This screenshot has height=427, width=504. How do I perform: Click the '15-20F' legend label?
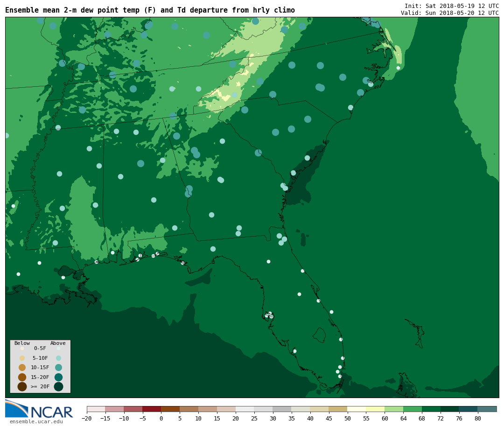(x=40, y=377)
